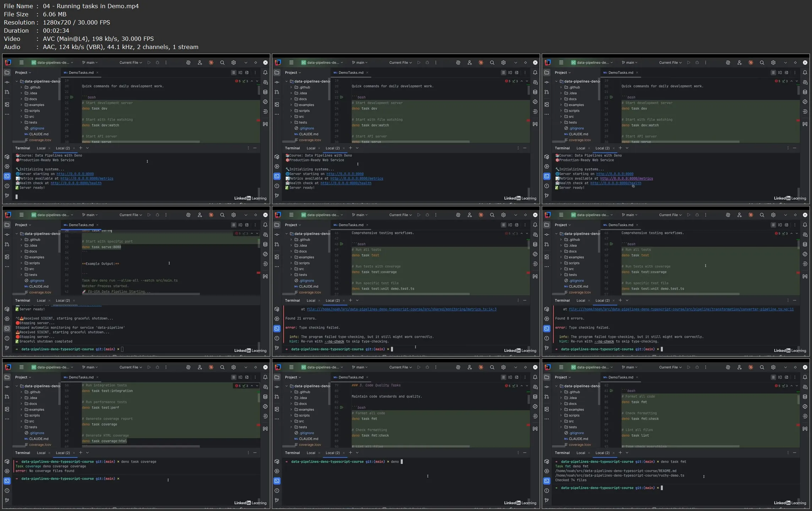Click editor vertical scrollbar thumb in top-left frame
The width and height of the screenshot is (812, 511).
(x=259, y=90)
